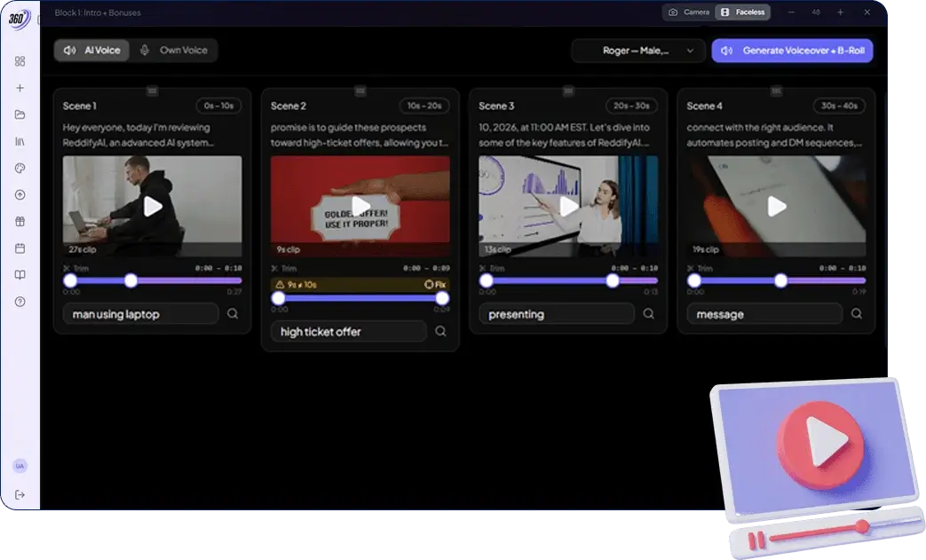
Task: Click Scene 1 script text
Action: coord(139,135)
